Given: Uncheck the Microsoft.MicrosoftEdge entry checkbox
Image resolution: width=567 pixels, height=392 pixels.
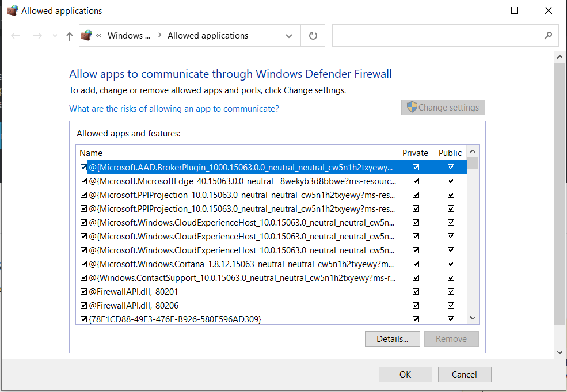Looking at the screenshot, I should (83, 181).
